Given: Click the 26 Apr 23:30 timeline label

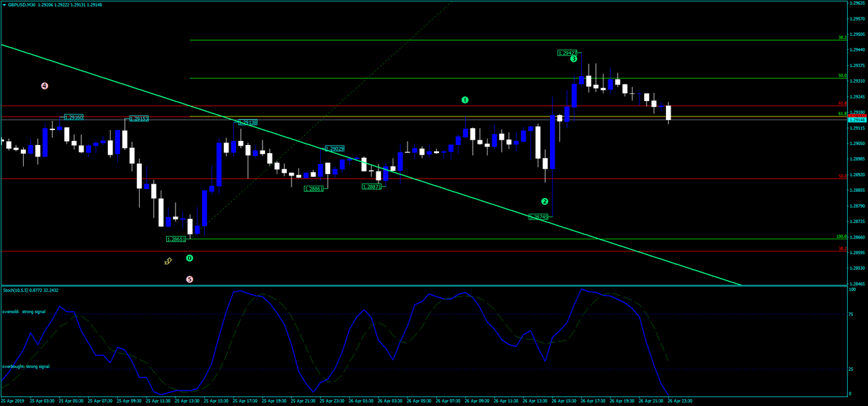Looking at the screenshot, I should pos(680,399).
